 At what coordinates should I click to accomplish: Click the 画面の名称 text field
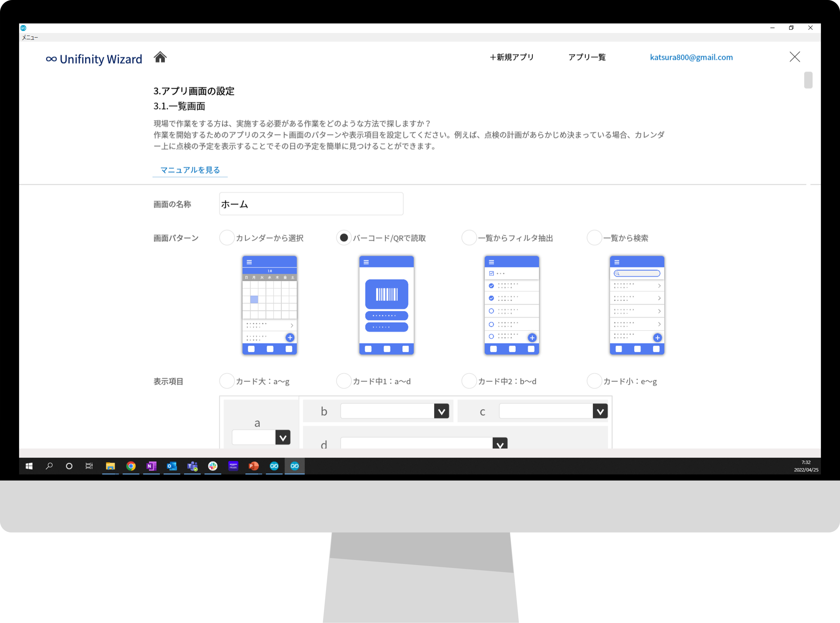tap(311, 204)
